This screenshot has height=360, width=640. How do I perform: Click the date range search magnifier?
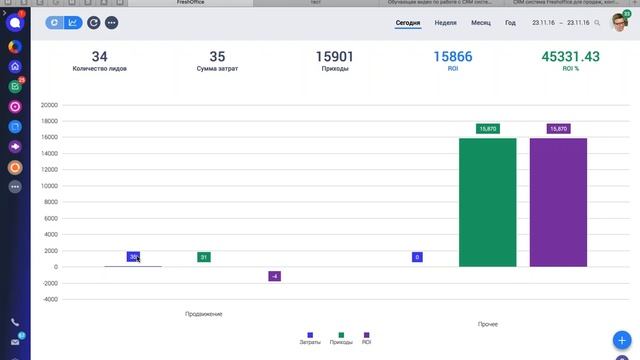click(x=597, y=23)
